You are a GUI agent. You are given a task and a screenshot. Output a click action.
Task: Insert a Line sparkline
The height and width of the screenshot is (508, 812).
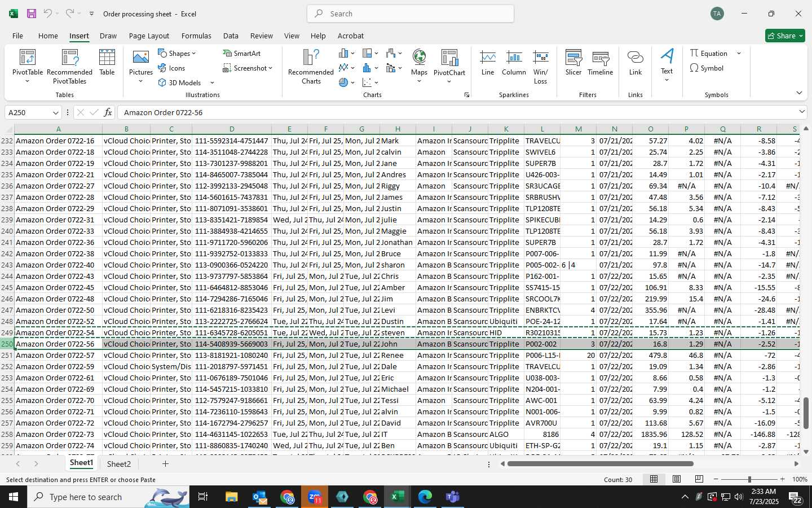[488, 63]
